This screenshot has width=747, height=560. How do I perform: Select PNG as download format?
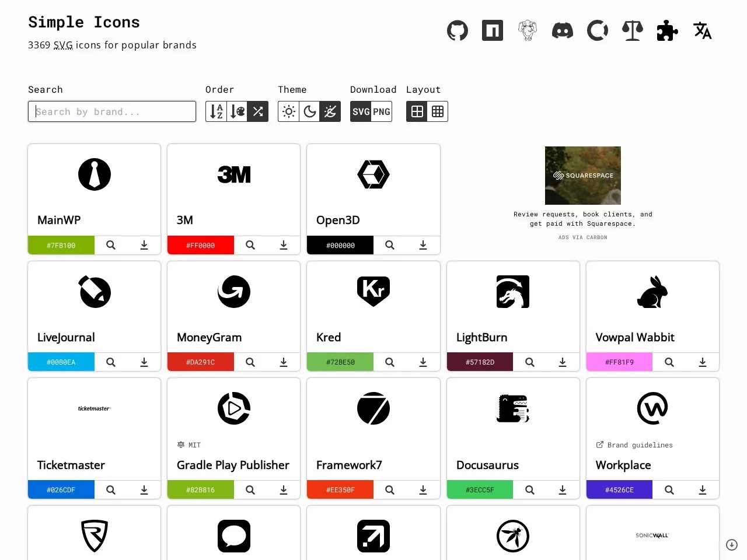(x=381, y=111)
